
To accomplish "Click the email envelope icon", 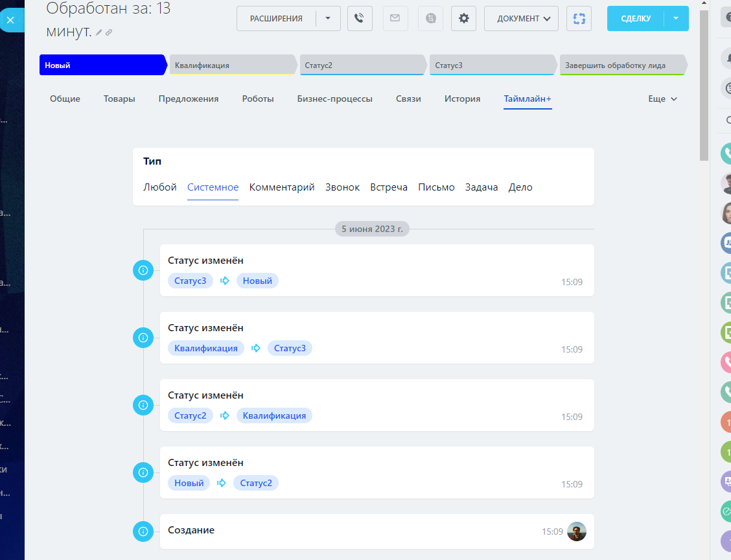I will coord(395,19).
